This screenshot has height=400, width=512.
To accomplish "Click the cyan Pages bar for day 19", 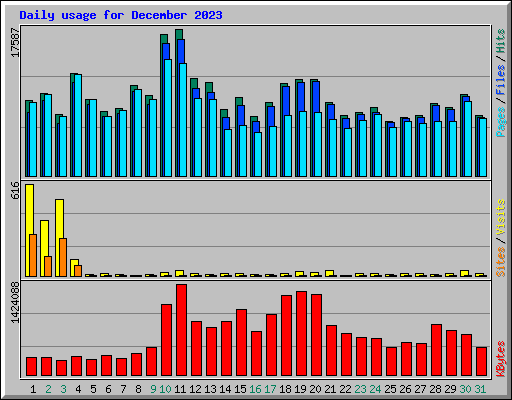I will (x=303, y=144).
